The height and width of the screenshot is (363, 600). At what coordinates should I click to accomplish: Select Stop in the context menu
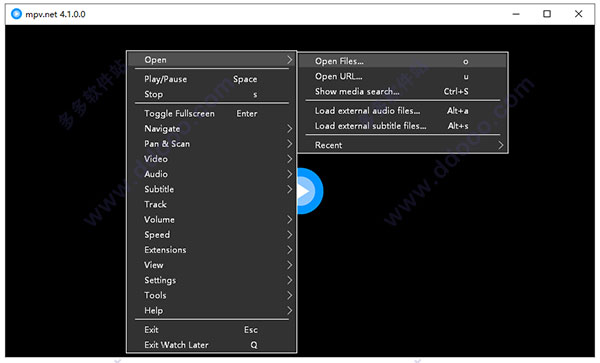click(x=211, y=94)
